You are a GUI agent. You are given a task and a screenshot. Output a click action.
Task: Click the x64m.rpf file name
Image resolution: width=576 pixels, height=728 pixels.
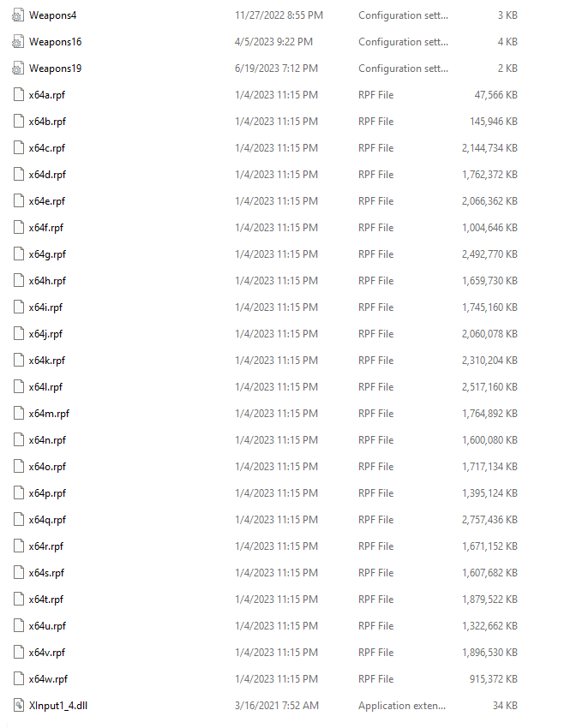tap(49, 414)
